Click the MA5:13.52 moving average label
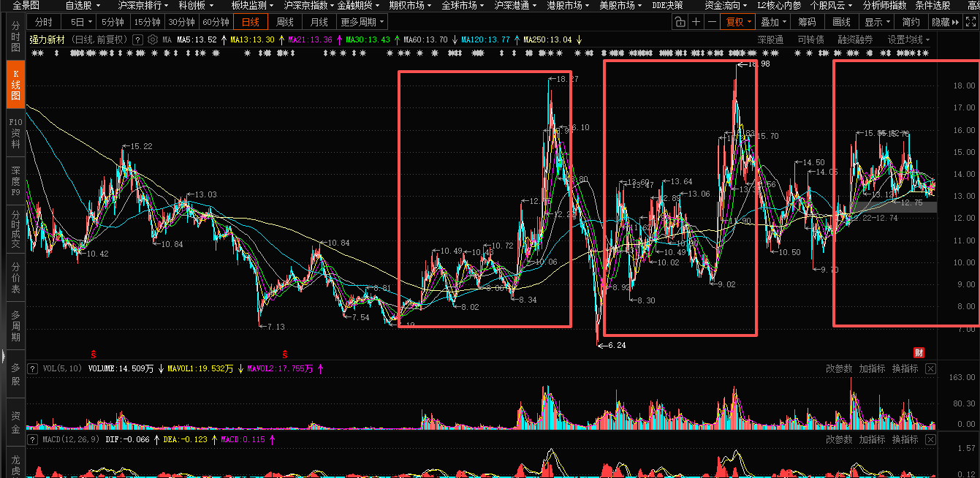The height and width of the screenshot is (478, 980). pyautogui.click(x=197, y=39)
